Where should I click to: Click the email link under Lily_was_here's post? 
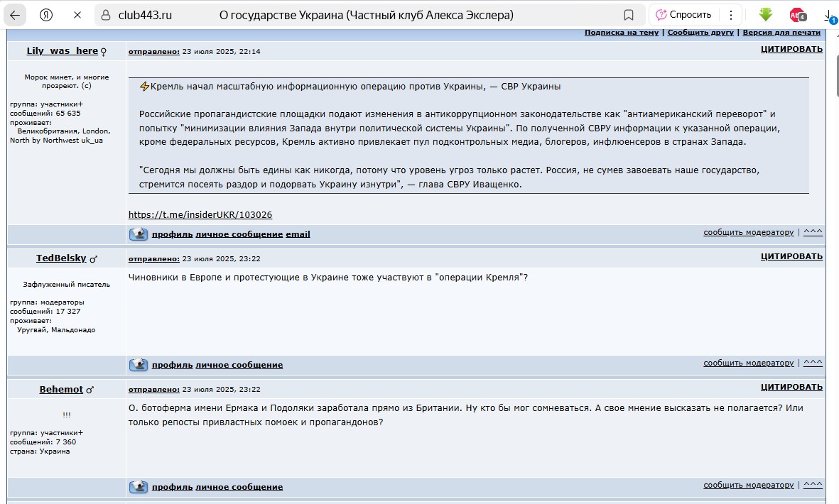coord(298,234)
